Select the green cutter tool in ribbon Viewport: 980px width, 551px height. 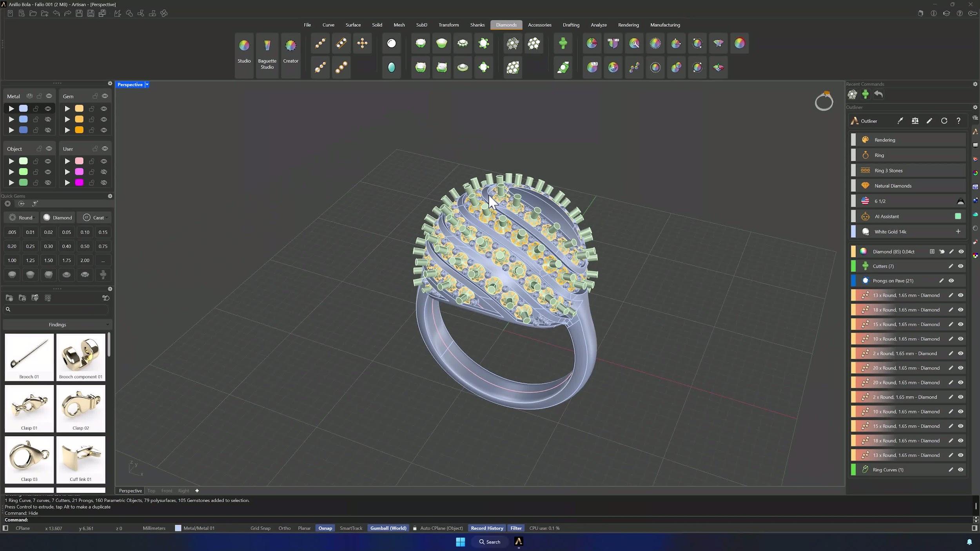pos(563,43)
